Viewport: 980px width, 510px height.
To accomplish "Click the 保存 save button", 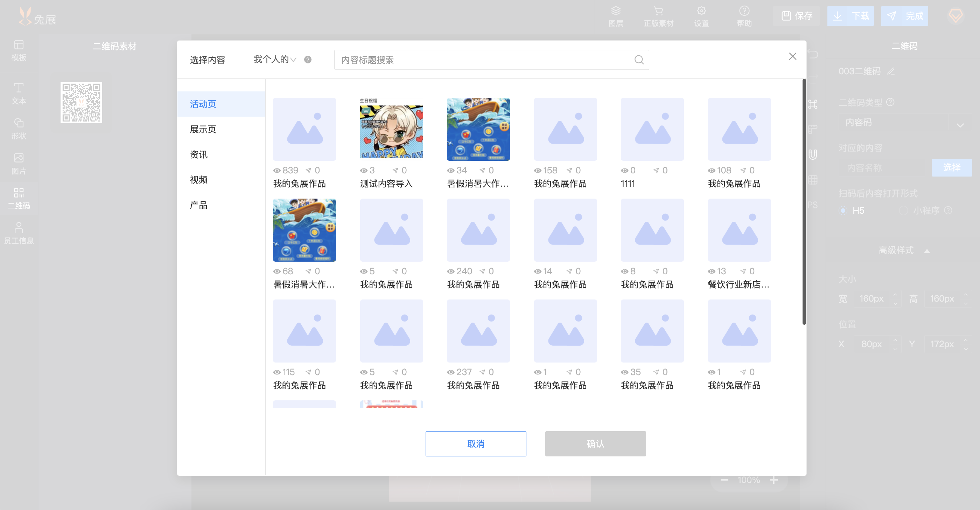I will [797, 16].
